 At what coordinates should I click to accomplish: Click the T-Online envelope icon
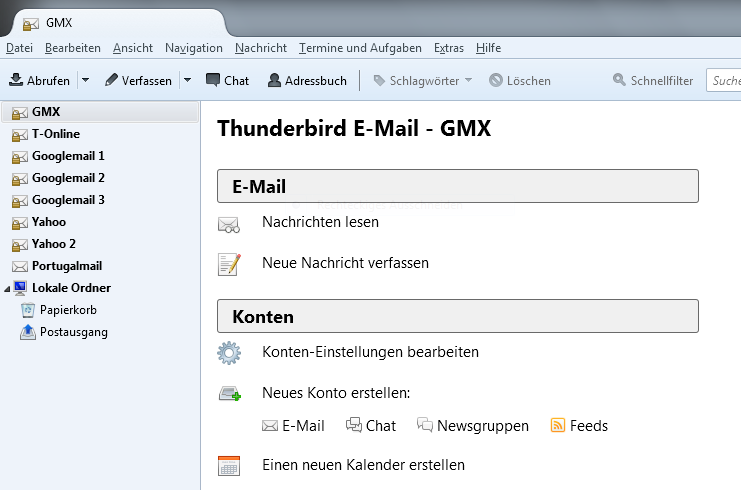pyautogui.click(x=20, y=135)
